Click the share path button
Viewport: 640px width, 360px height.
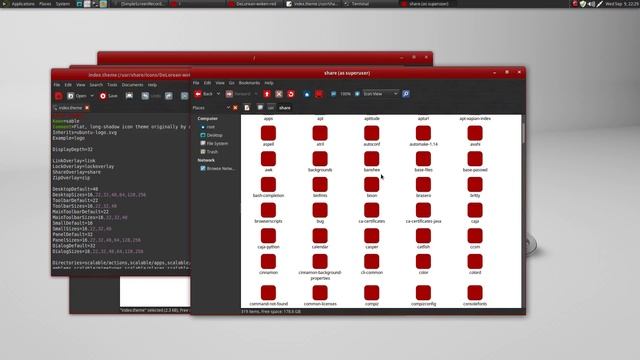(x=285, y=108)
